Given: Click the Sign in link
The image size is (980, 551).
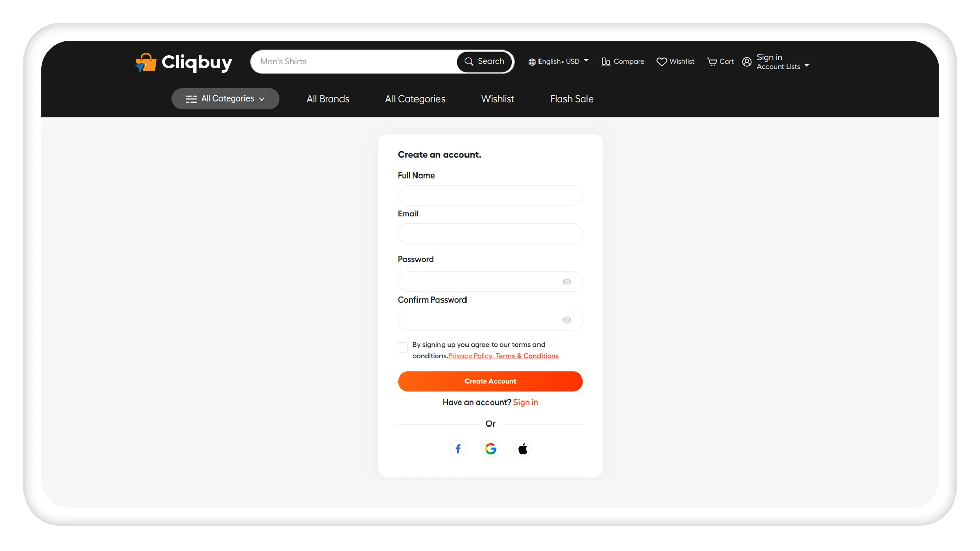Looking at the screenshot, I should click(x=525, y=402).
